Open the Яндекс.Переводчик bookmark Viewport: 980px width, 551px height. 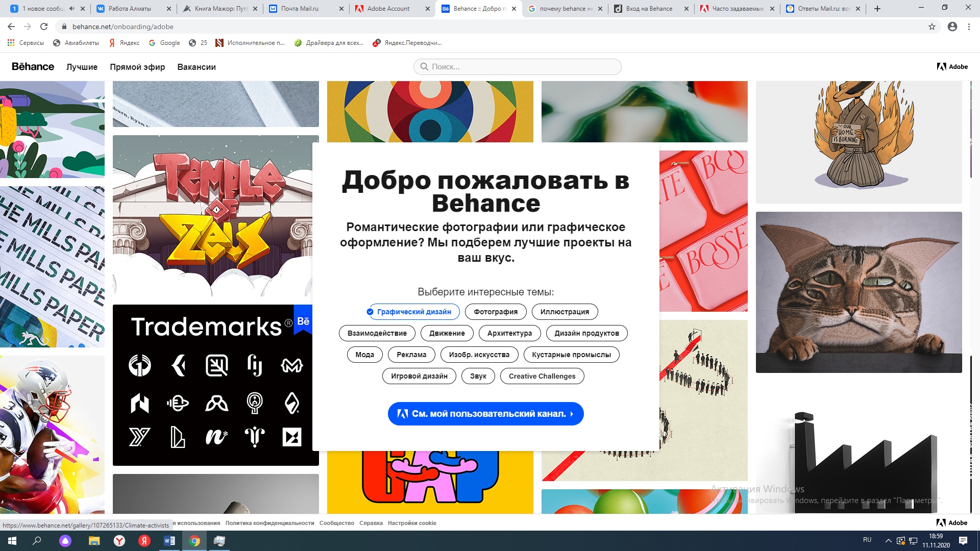click(x=408, y=43)
